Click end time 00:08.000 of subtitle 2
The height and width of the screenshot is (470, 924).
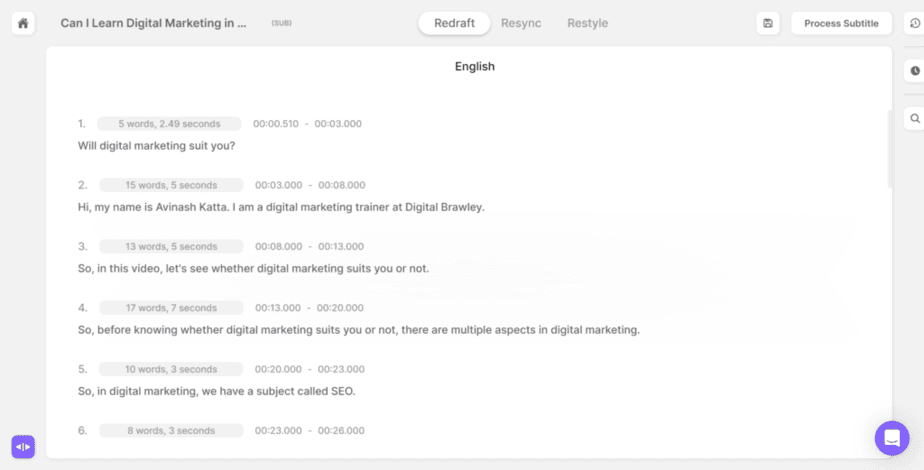click(342, 185)
